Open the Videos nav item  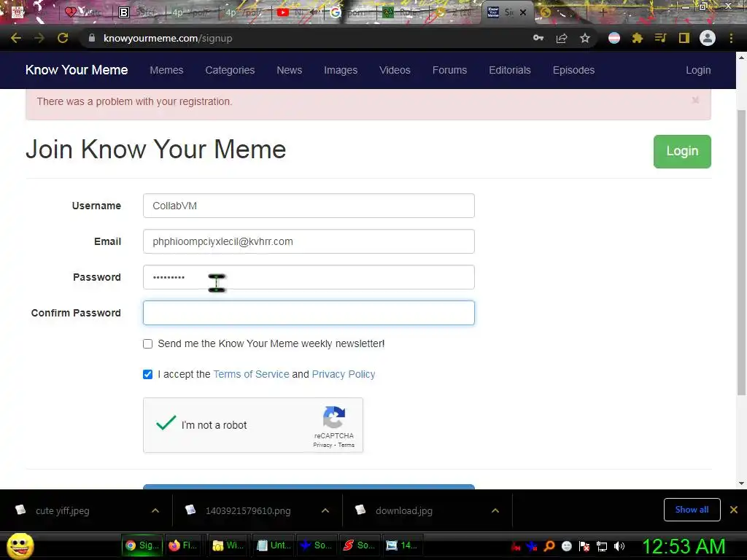[x=395, y=70]
